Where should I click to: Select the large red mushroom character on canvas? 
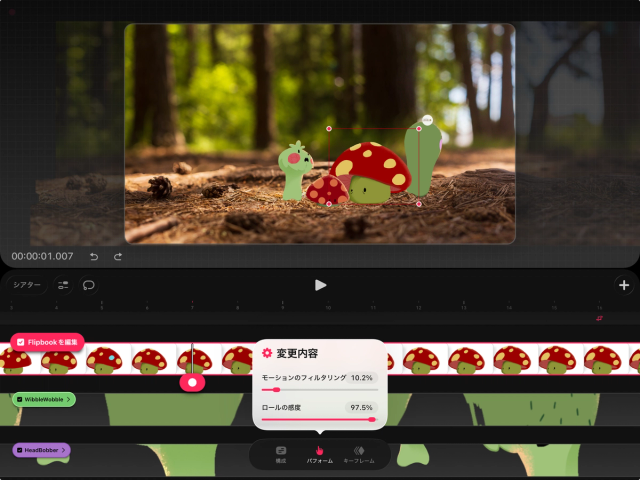(x=369, y=173)
